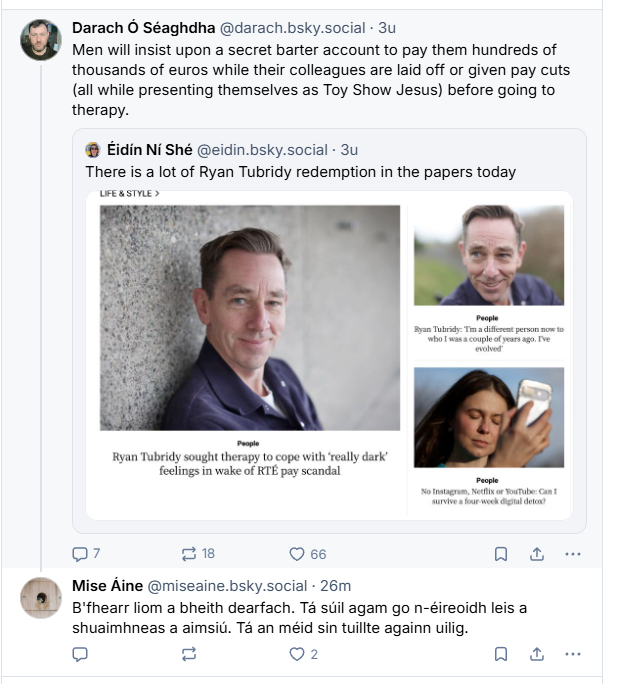Open the 26m timestamp on Mise Áine's reply

coord(335,585)
